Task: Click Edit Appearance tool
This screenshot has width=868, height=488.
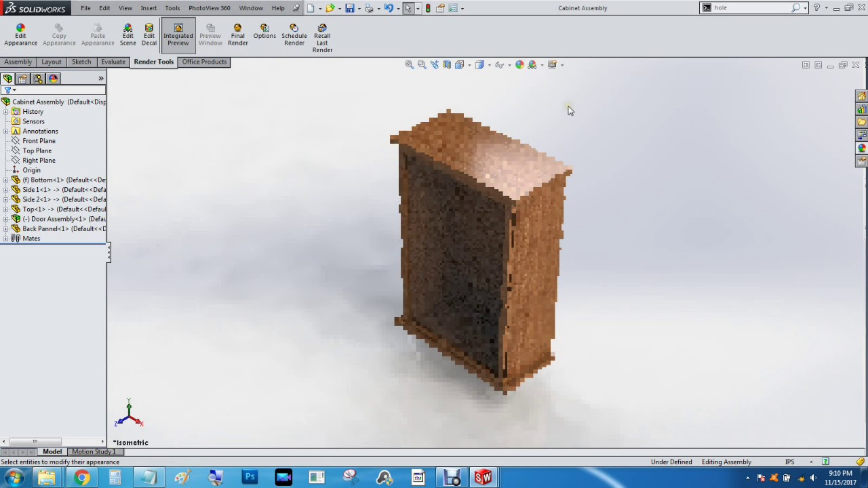Action: click(x=20, y=35)
